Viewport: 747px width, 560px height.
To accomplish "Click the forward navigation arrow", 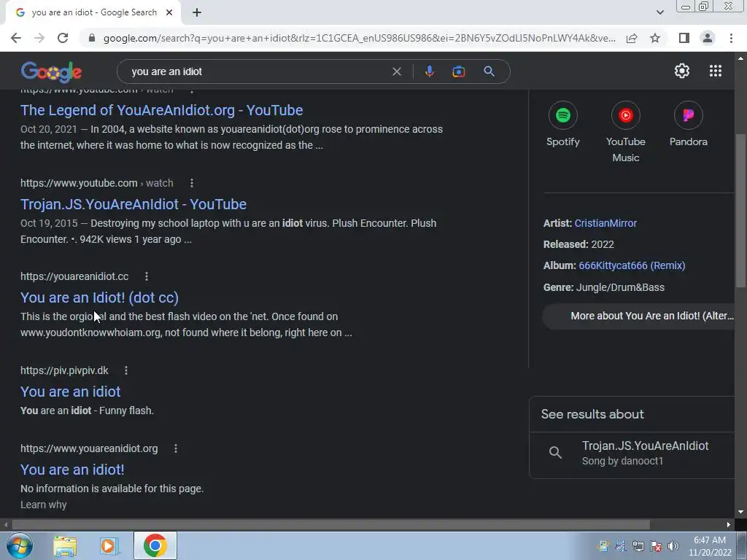I will tap(39, 38).
